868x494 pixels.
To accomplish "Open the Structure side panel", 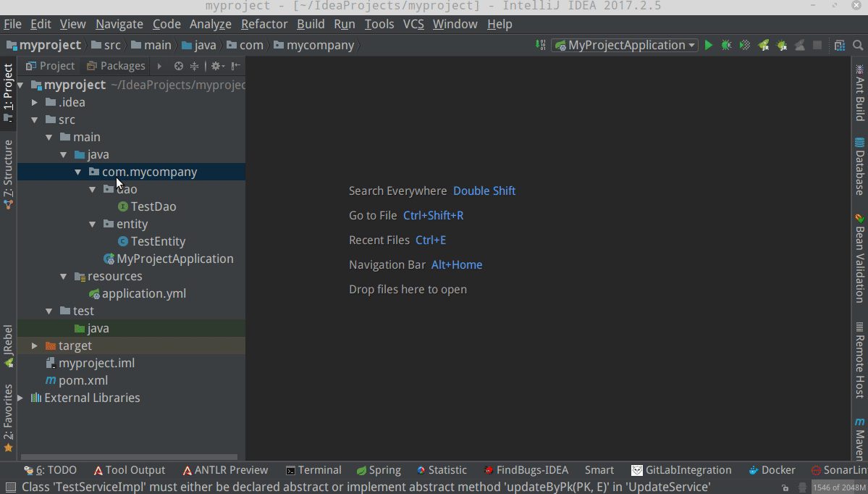I will pyautogui.click(x=8, y=175).
